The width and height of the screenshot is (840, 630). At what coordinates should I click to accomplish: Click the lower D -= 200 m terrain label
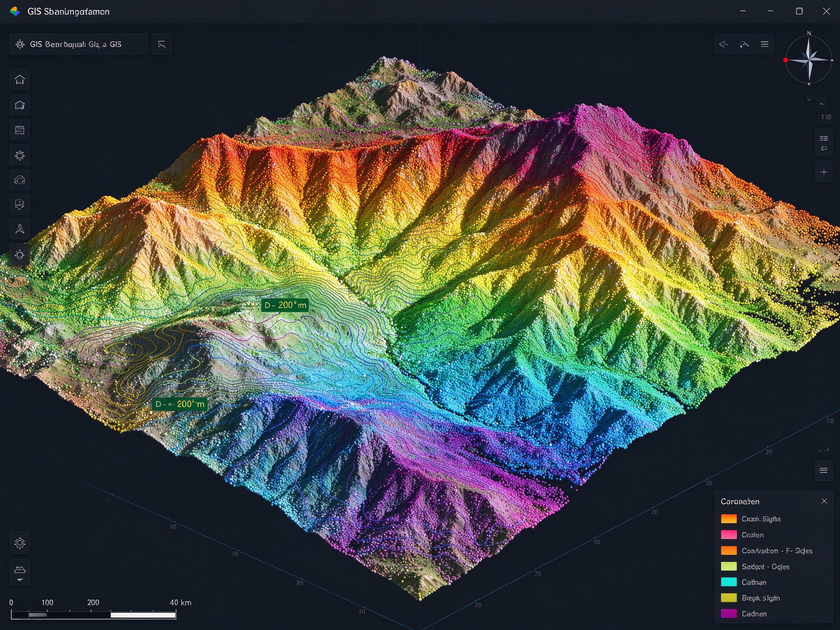pos(180,404)
